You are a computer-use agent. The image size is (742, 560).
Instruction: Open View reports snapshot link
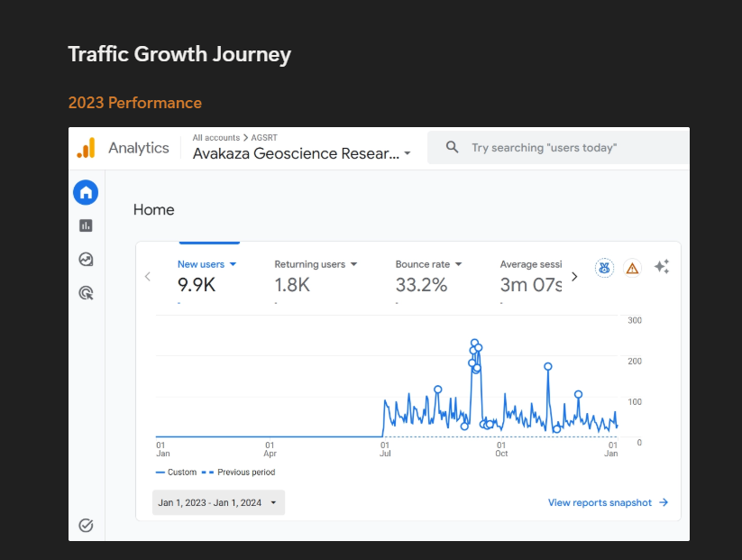pos(608,502)
